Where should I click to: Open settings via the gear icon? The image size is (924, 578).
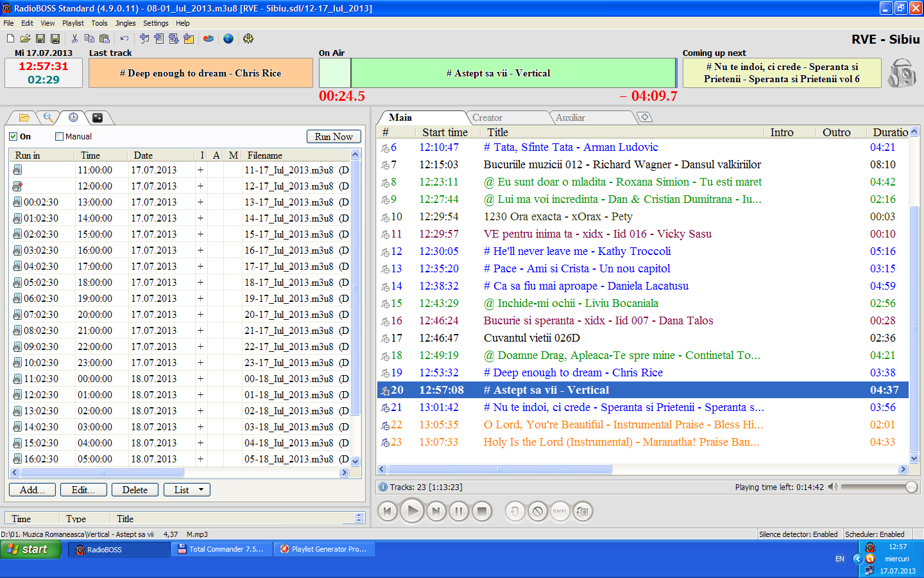pyautogui.click(x=248, y=39)
